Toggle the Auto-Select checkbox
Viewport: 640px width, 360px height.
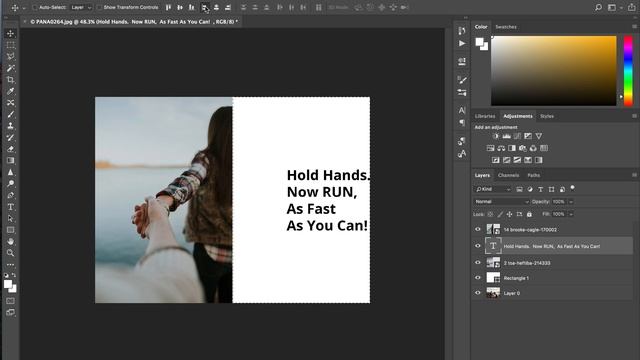tap(35, 7)
